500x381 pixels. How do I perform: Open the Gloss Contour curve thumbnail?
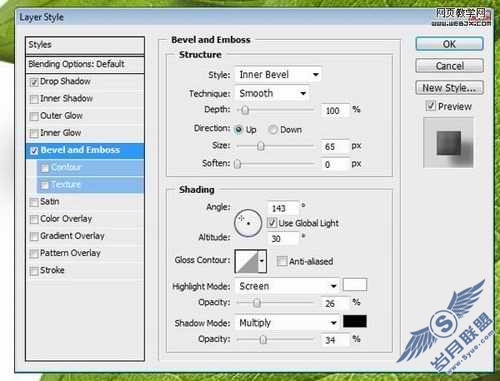click(x=247, y=261)
